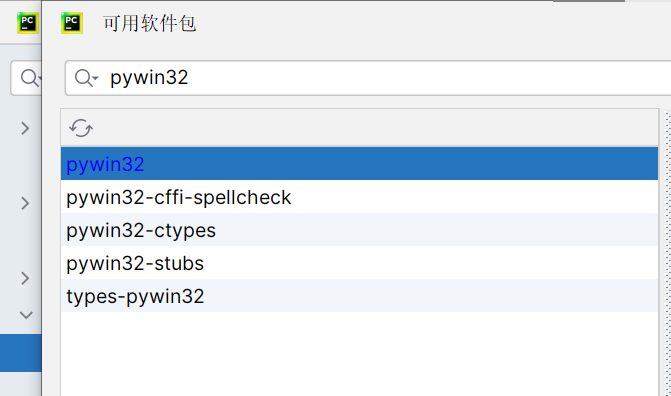This screenshot has height=396, width=671.
Task: Select the types-pywin32 package row
Action: pyautogui.click(x=359, y=296)
